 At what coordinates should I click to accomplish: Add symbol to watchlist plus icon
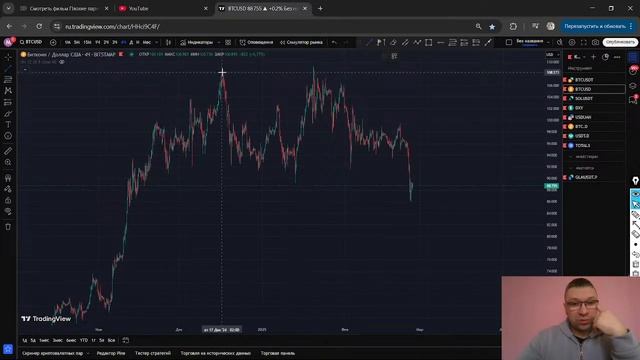(593, 57)
